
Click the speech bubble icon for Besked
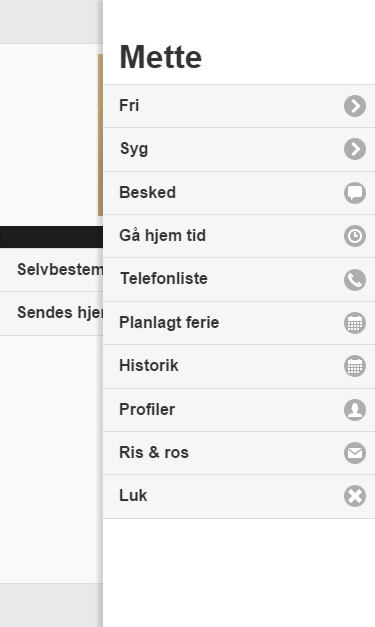coord(355,193)
